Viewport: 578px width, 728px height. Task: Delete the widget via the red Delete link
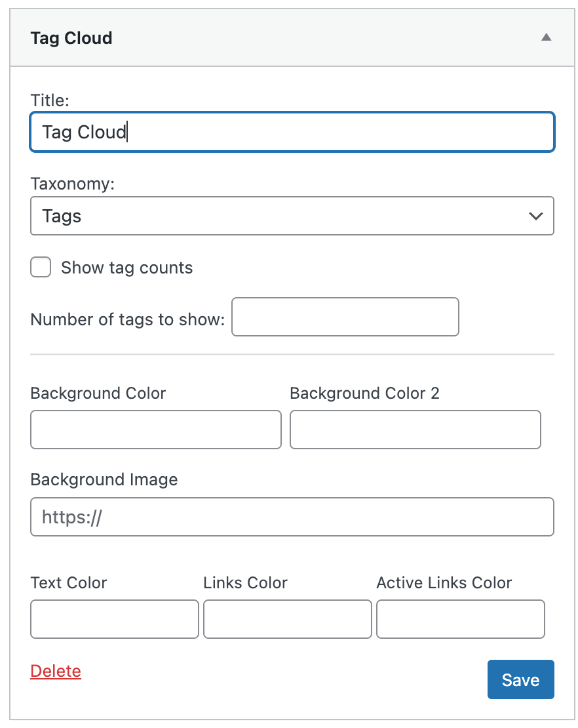(56, 671)
